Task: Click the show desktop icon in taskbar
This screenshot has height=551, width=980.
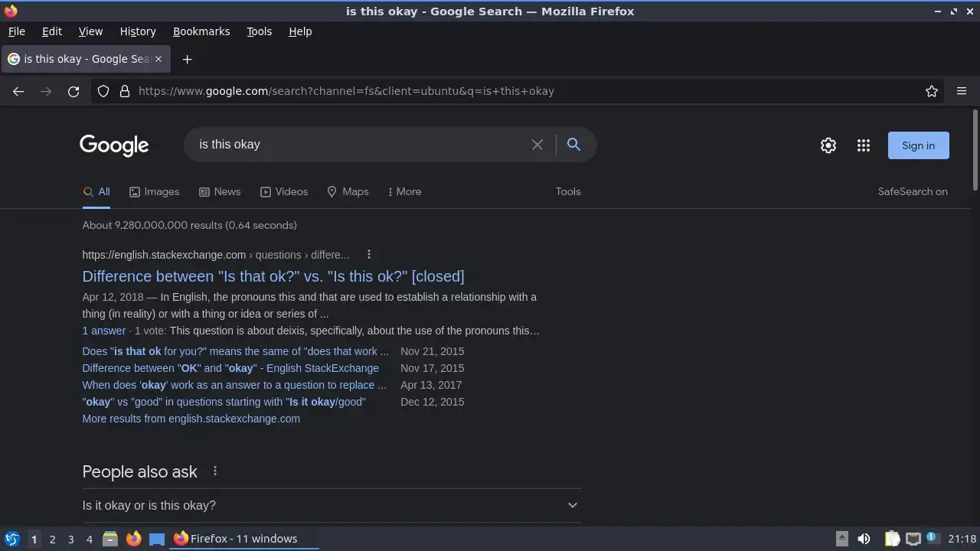Action: click(x=157, y=539)
